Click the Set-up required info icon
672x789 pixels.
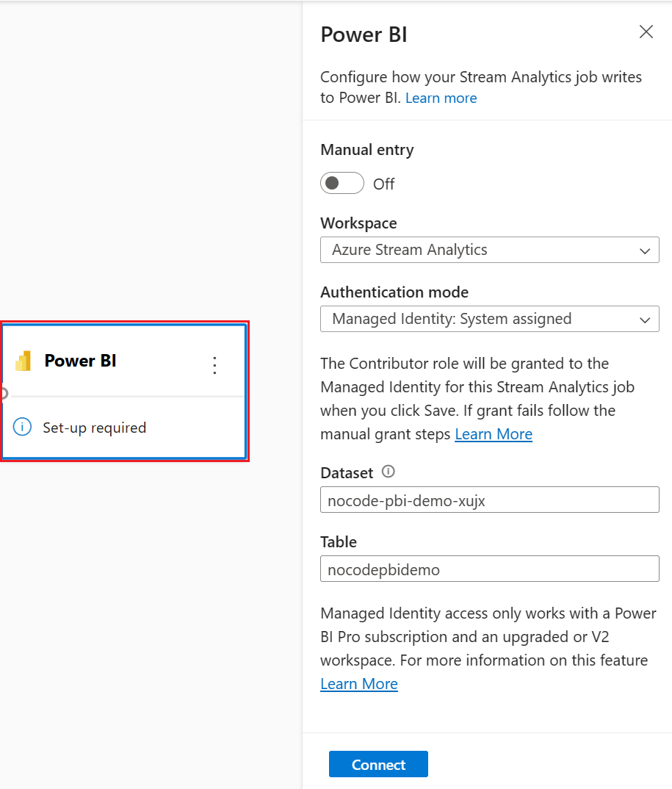click(22, 427)
